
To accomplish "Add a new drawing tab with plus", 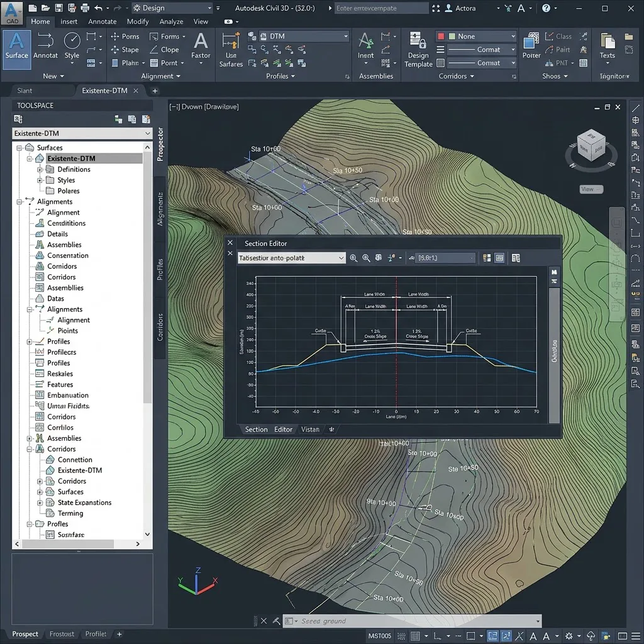I will 155,91.
